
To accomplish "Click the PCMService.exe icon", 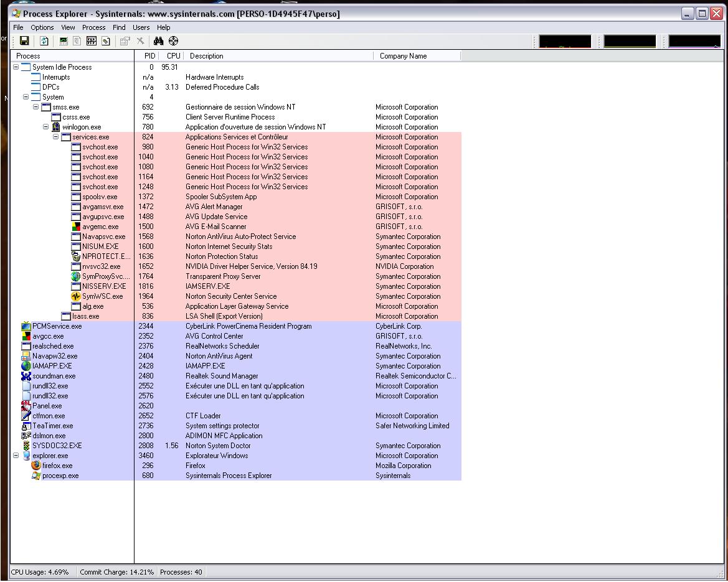I will coord(26,326).
